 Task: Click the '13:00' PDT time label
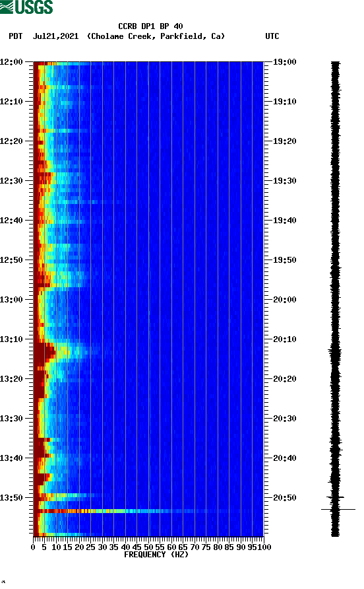coord(12,300)
